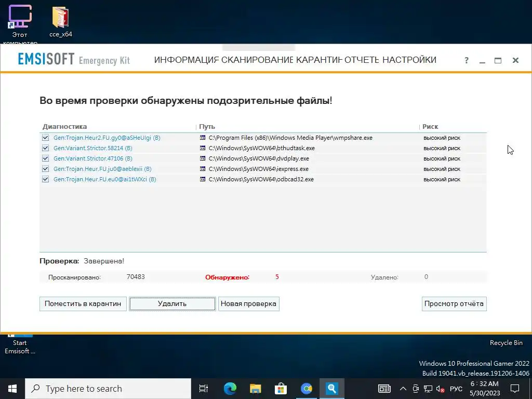Open the Gen:Variant.Strictor.47106 diagnosis link
532x399 pixels.
(x=93, y=158)
